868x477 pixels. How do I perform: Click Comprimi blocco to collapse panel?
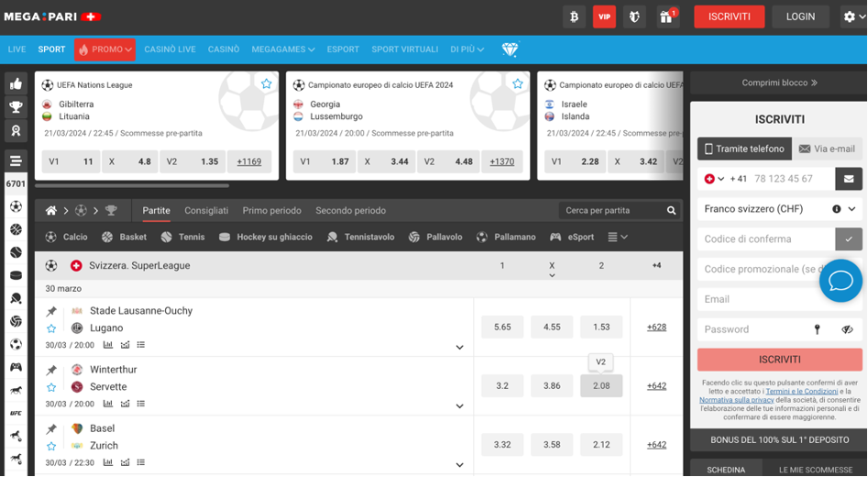tap(780, 83)
